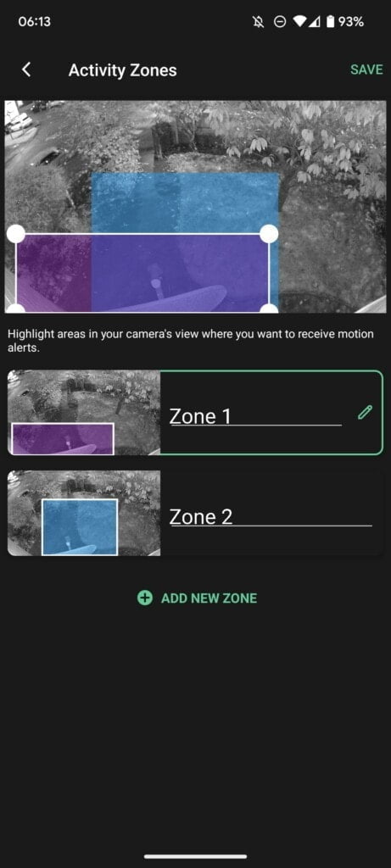The image size is (391, 868).
Task: Tap the back arrow icon
Action: tap(25, 70)
